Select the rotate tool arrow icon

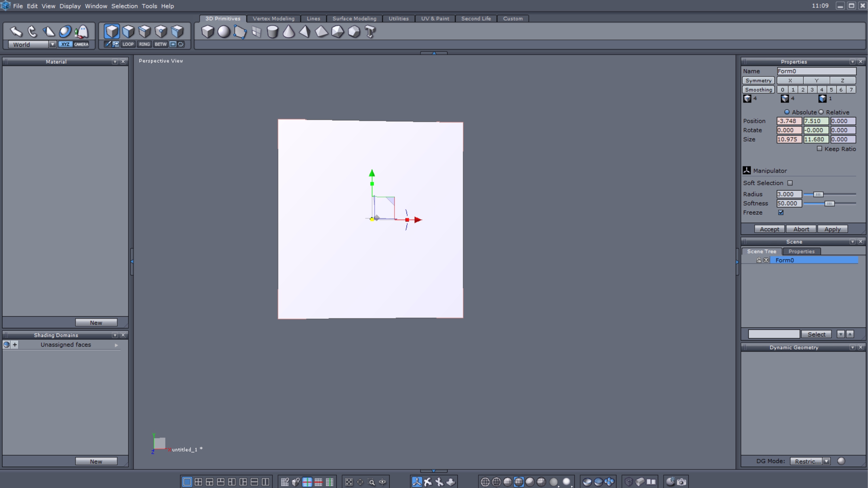click(32, 32)
